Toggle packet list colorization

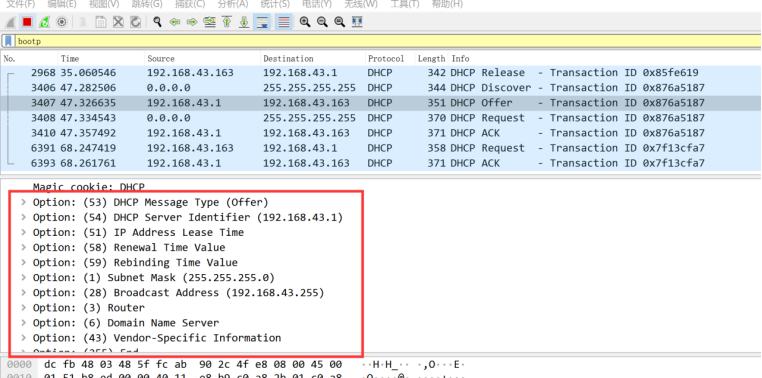(284, 22)
